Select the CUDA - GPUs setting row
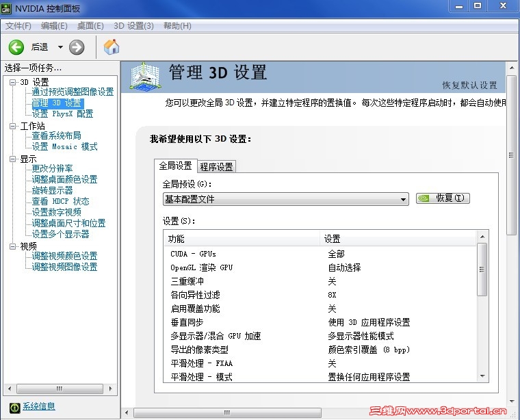 [x=320, y=254]
